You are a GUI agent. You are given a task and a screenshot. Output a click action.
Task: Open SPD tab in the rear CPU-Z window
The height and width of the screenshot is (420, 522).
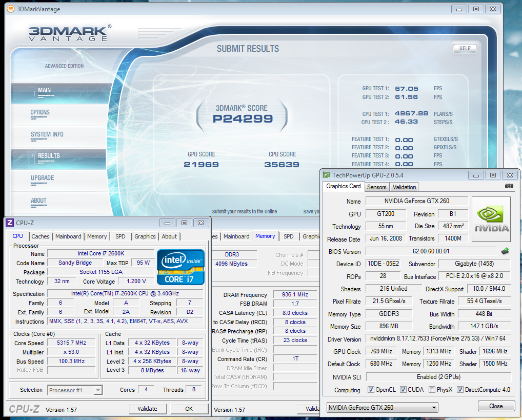(x=288, y=236)
